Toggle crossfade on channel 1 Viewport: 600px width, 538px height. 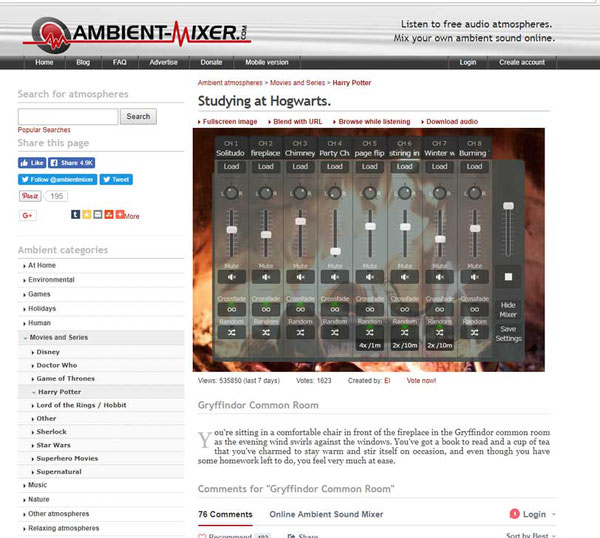(x=232, y=309)
